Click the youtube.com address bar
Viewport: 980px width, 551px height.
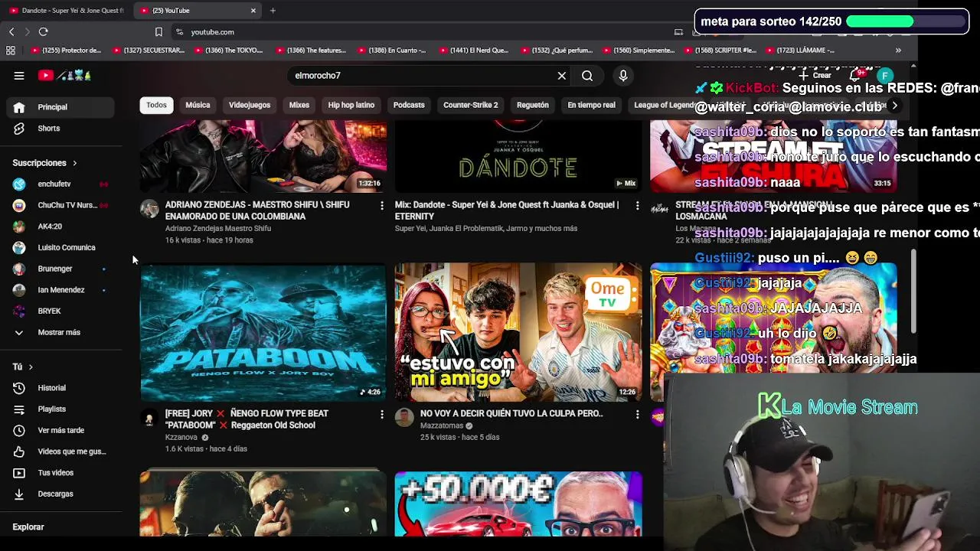tap(421, 32)
